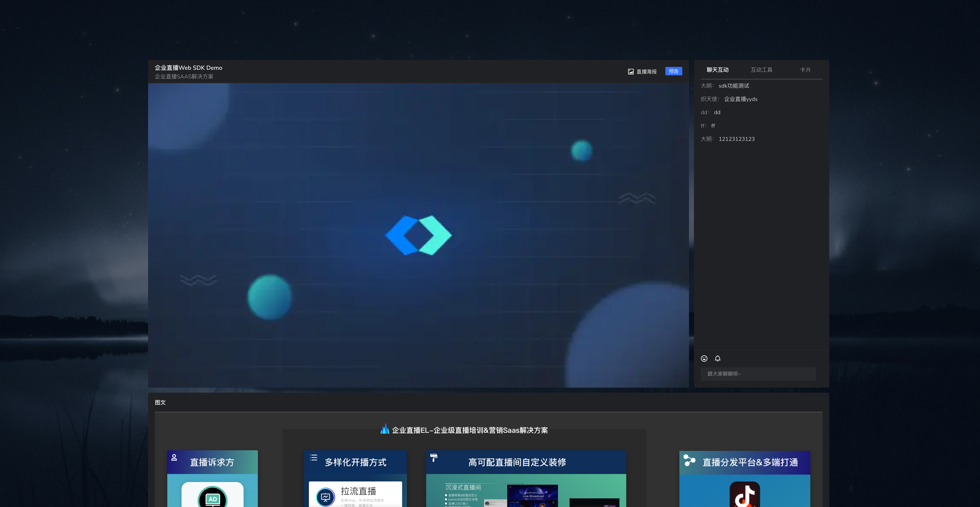Switch to the 聊天互动 tab
Screen dimensions: 980x507
click(717, 70)
